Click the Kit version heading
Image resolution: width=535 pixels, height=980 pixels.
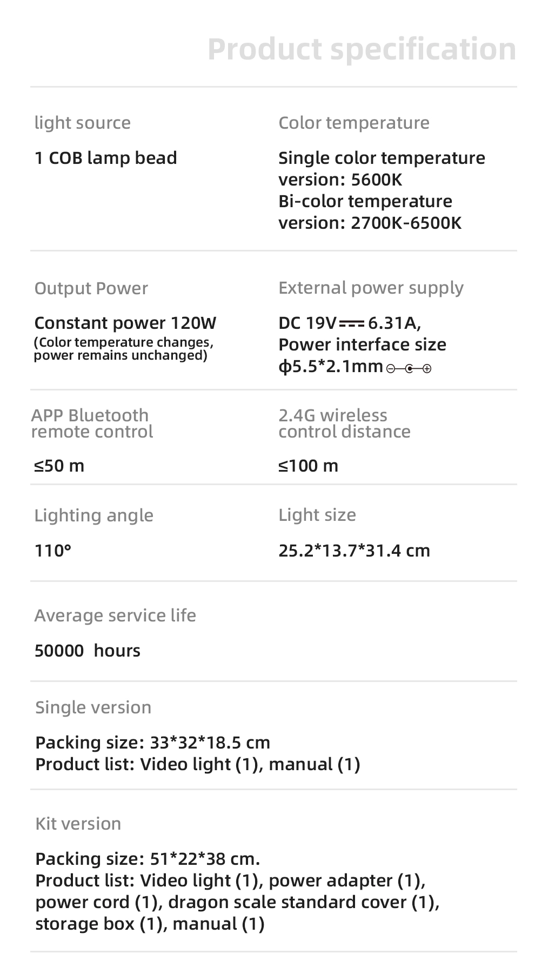tap(78, 824)
